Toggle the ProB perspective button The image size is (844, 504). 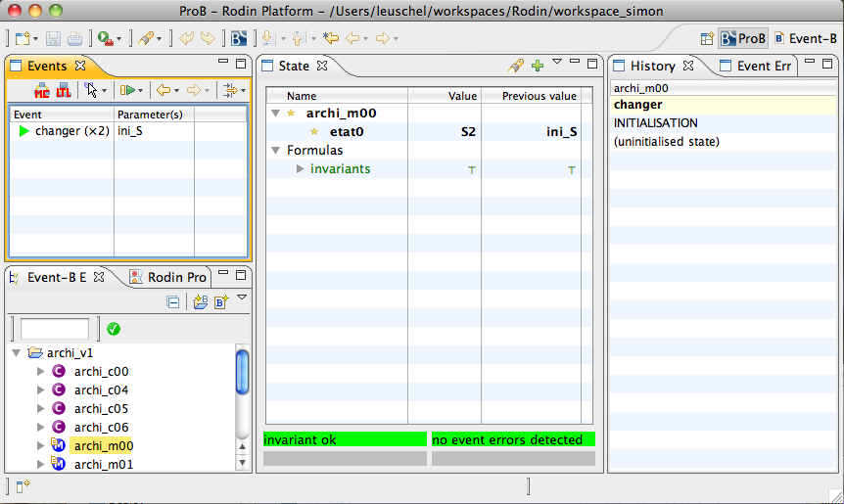click(x=743, y=38)
